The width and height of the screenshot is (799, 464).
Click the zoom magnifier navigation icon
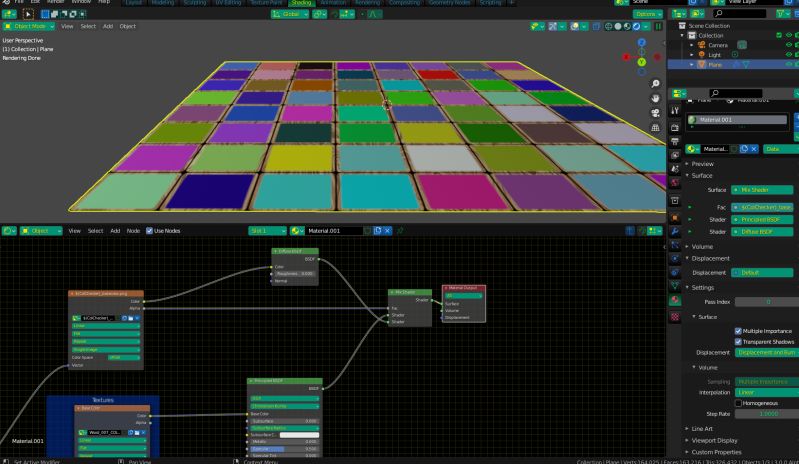tap(655, 84)
